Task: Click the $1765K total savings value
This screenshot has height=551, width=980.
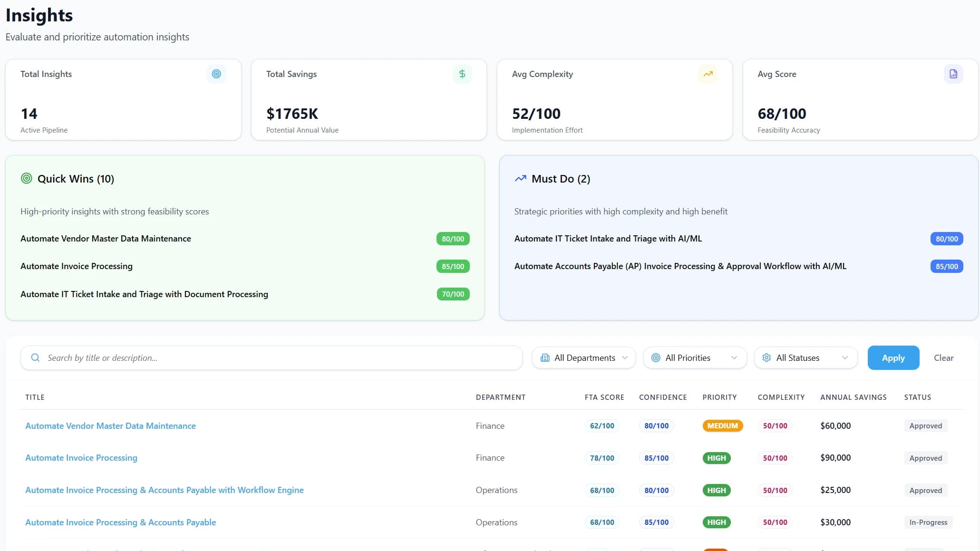Action: coord(292,114)
